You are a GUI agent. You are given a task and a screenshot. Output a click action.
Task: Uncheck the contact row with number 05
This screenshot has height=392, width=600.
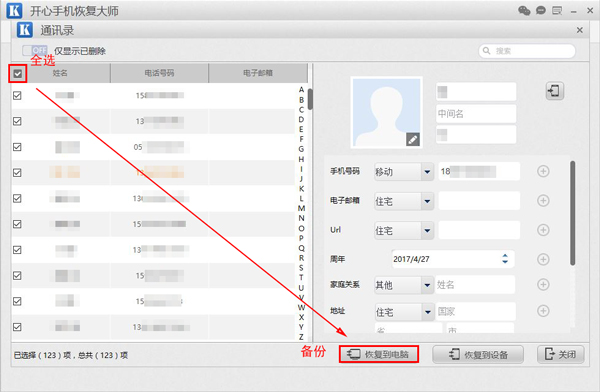click(17, 147)
